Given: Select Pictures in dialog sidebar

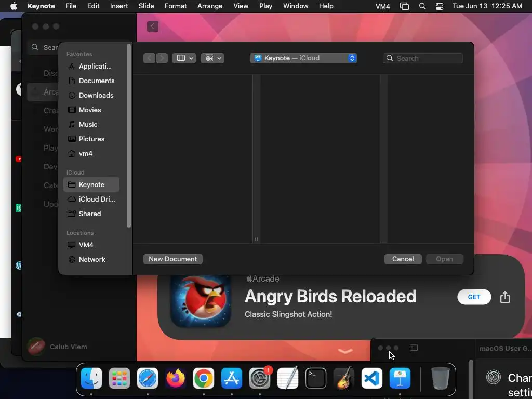Looking at the screenshot, I should click(x=91, y=139).
